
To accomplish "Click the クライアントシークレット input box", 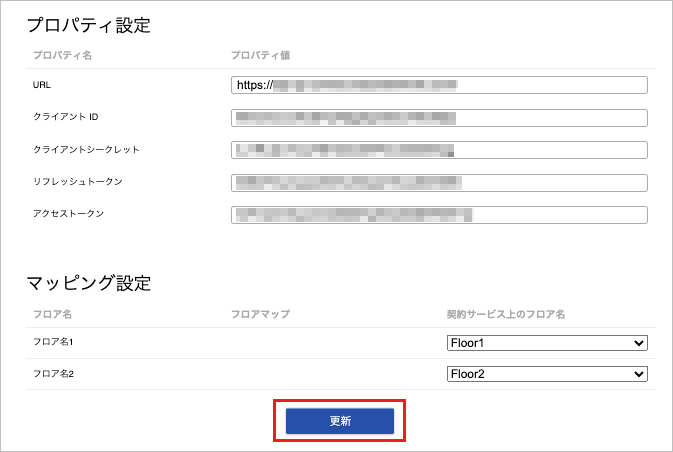I will (x=439, y=150).
